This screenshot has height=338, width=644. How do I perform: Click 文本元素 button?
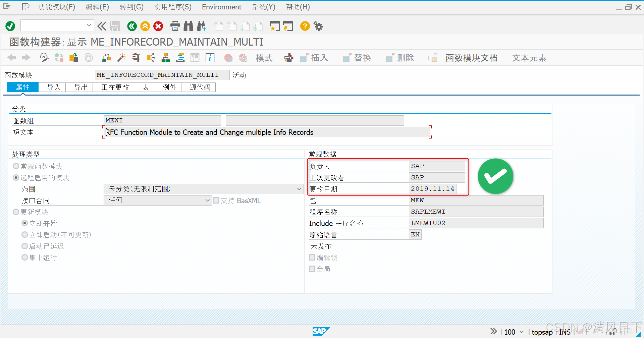tap(529, 58)
